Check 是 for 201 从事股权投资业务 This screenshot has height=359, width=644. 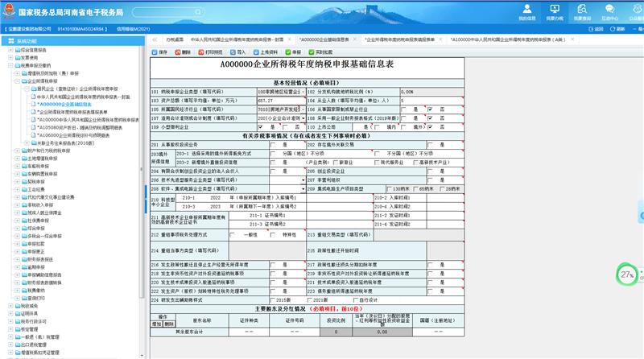point(275,144)
